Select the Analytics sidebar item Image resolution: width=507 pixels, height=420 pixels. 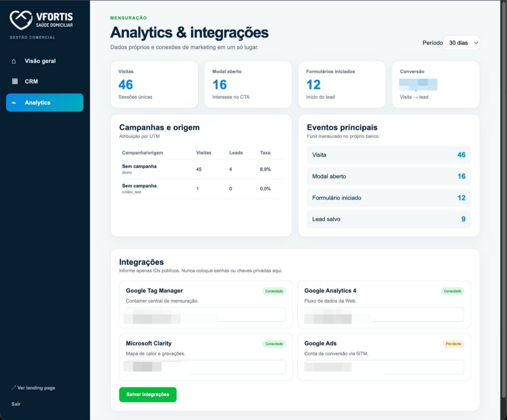click(x=45, y=103)
